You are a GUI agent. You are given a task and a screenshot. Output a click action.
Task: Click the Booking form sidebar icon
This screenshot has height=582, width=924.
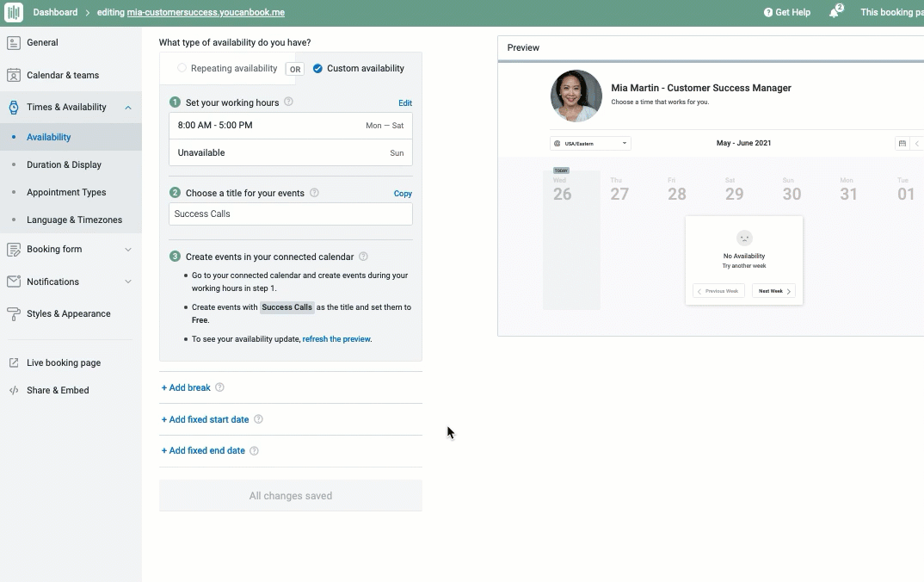coord(14,250)
